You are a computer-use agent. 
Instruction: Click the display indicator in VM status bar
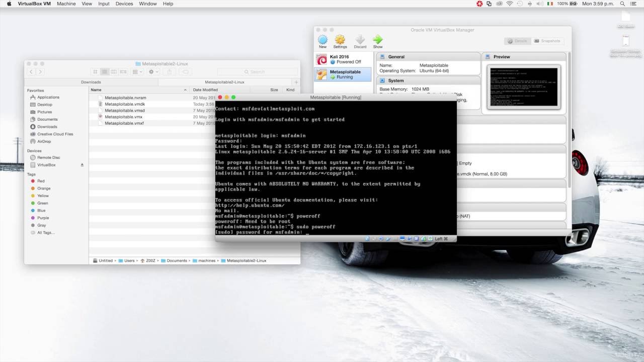click(x=402, y=239)
